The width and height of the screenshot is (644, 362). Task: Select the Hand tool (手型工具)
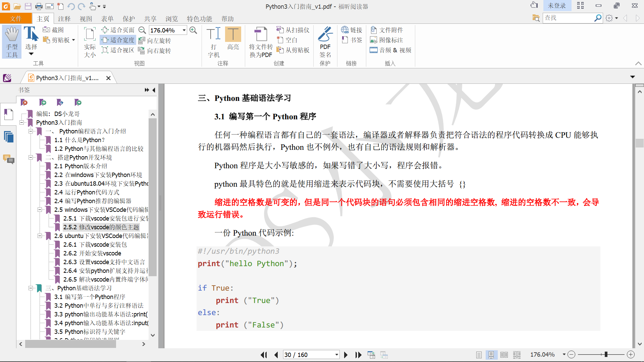12,42
